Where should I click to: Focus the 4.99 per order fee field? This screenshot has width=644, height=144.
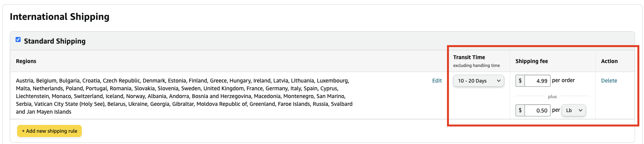[537, 81]
